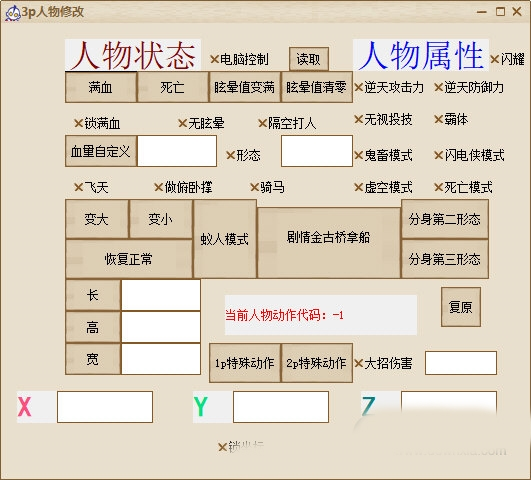Click the 变大 button
The height and width of the screenshot is (480, 531).
tap(97, 219)
